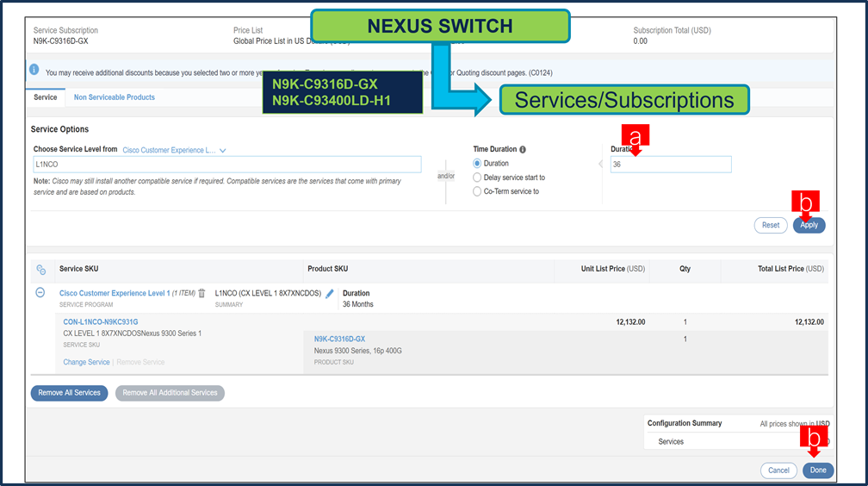
Task: Click Remove All Services button
Action: 69,393
